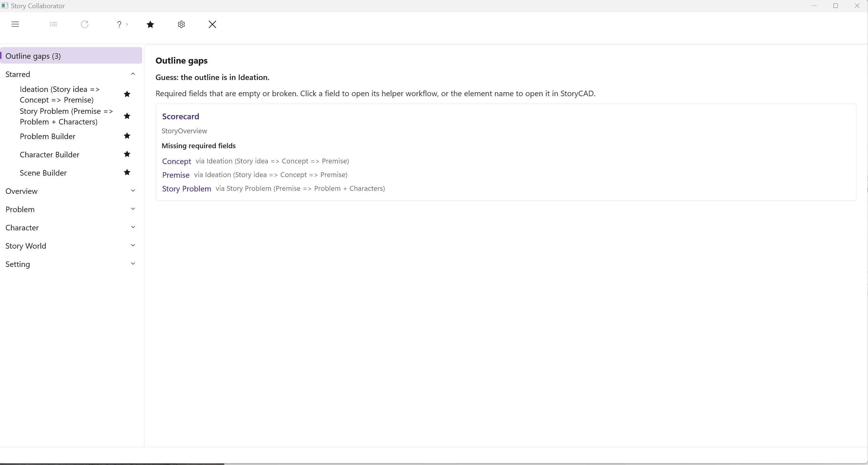868x465 pixels.
Task: Open settings with the gear icon
Action: 181,24
